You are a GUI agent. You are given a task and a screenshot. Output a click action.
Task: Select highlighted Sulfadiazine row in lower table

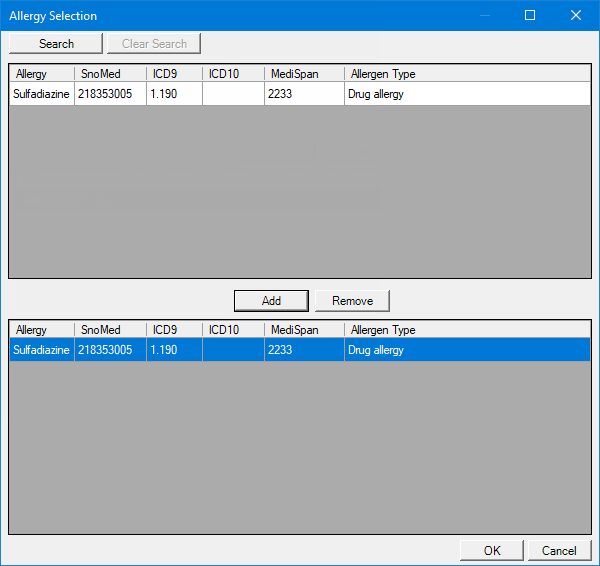pyautogui.click(x=42, y=350)
